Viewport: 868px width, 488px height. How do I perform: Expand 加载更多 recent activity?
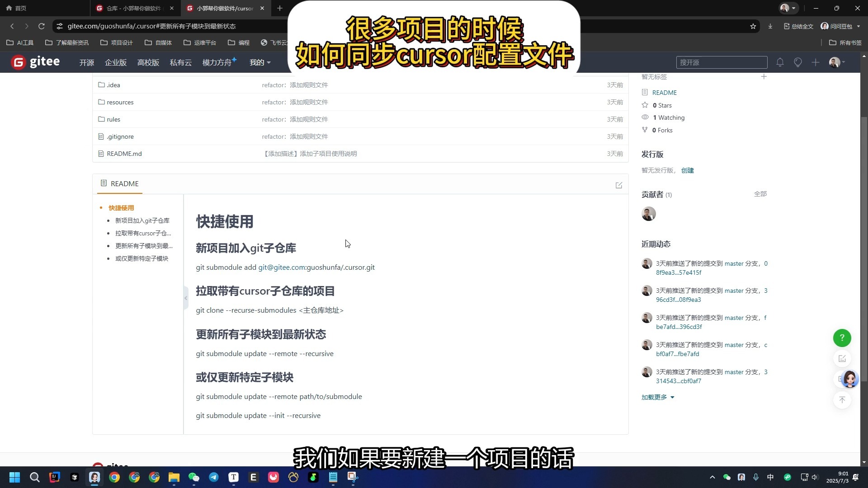click(658, 397)
